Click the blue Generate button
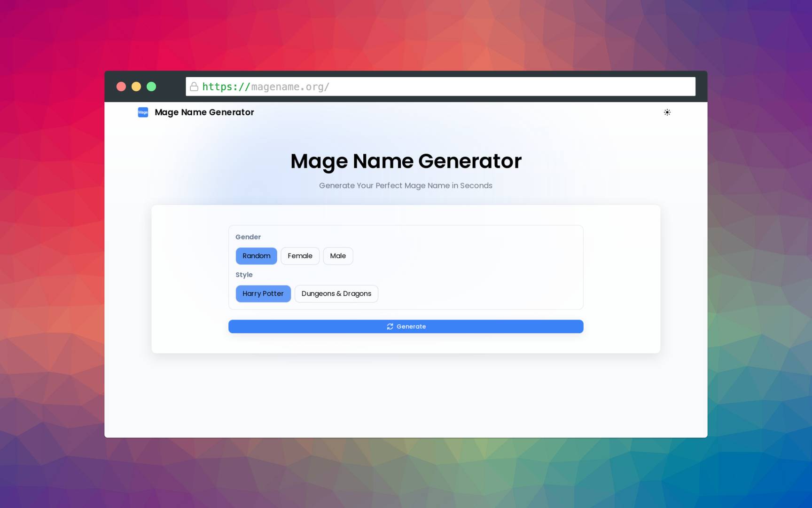 click(406, 326)
